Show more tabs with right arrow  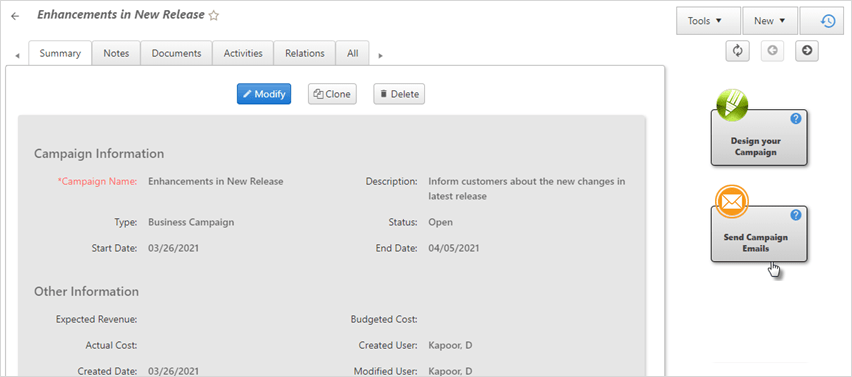pyautogui.click(x=380, y=55)
